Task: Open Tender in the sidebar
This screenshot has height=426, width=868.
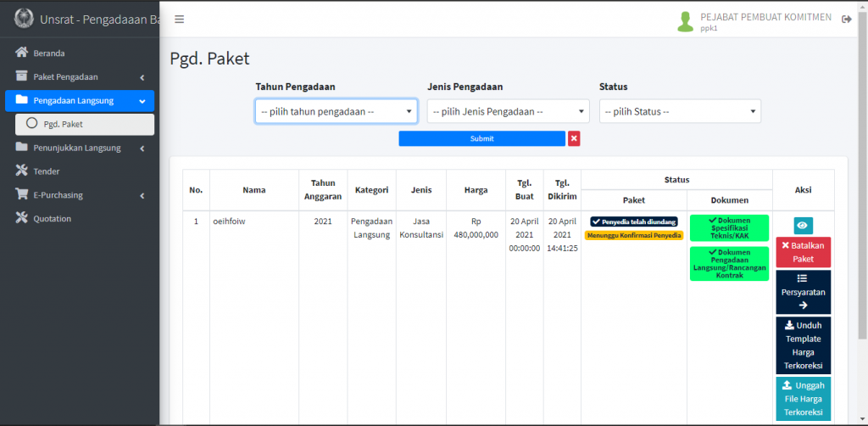Action: tap(46, 171)
